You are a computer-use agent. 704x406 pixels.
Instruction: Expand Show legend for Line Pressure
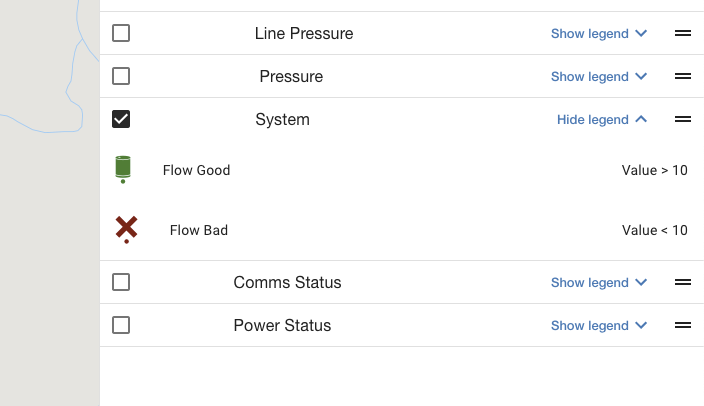[599, 34]
